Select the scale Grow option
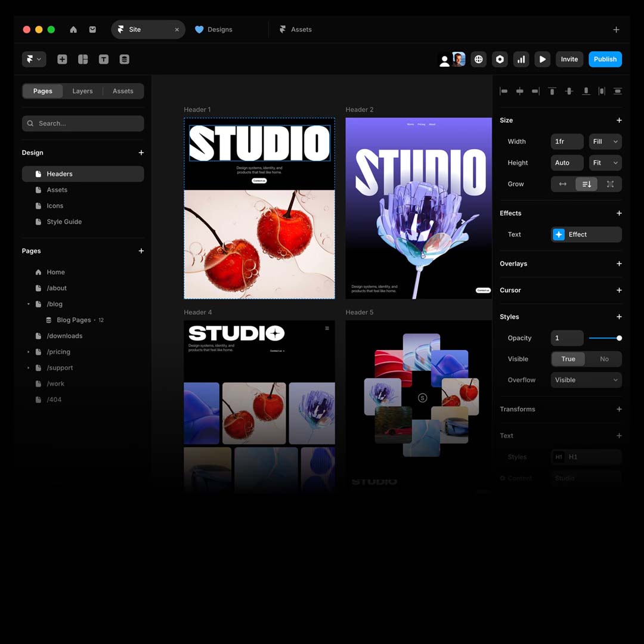This screenshot has width=644, height=644. click(610, 184)
